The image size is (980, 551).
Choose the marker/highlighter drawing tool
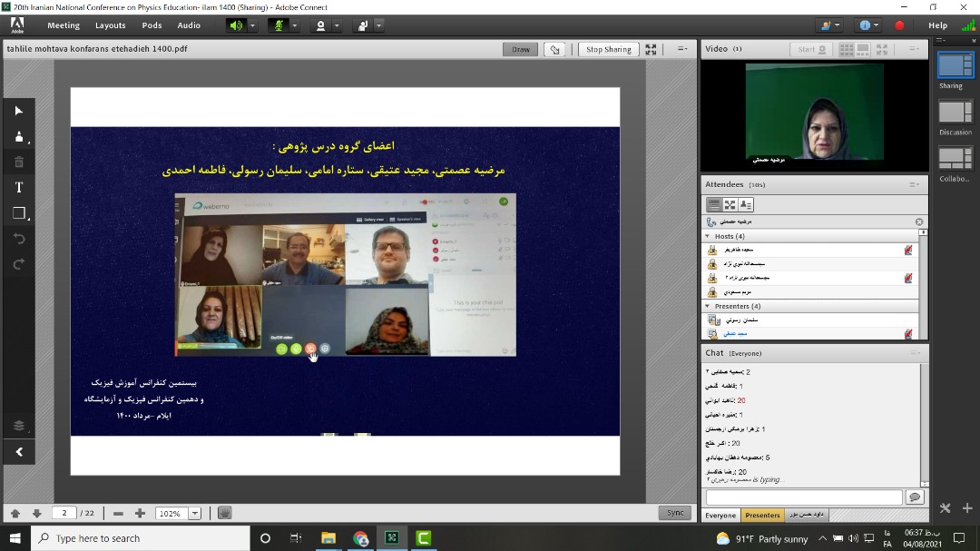19,137
